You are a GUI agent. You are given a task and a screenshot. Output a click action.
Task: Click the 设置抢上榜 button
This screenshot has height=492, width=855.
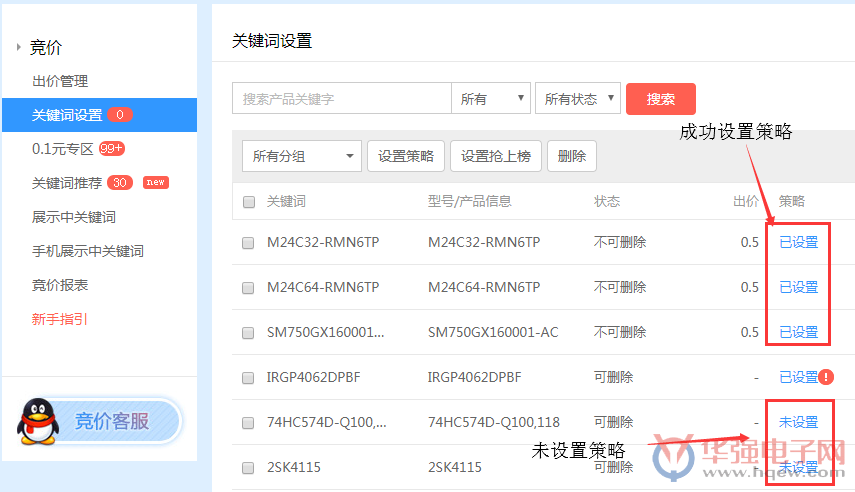coord(496,156)
